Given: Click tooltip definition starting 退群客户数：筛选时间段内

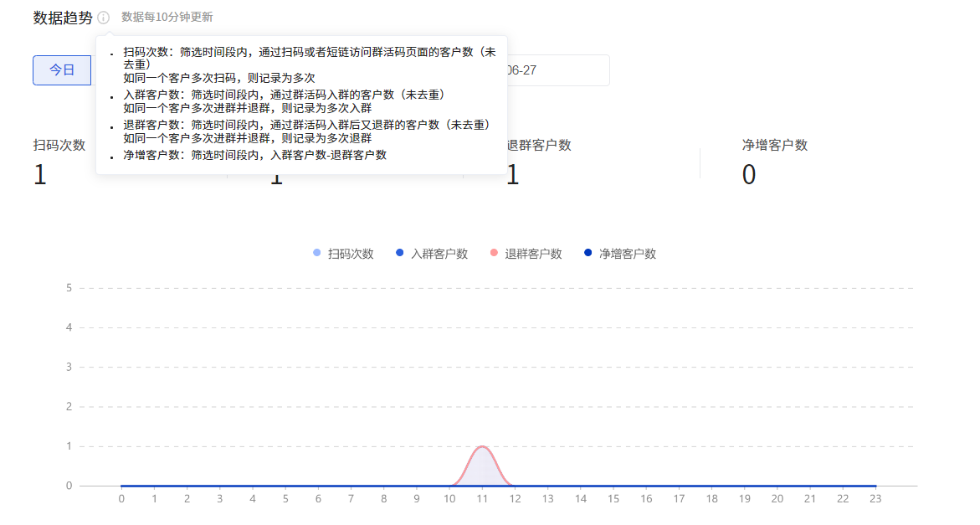Looking at the screenshot, I should 307,125.
